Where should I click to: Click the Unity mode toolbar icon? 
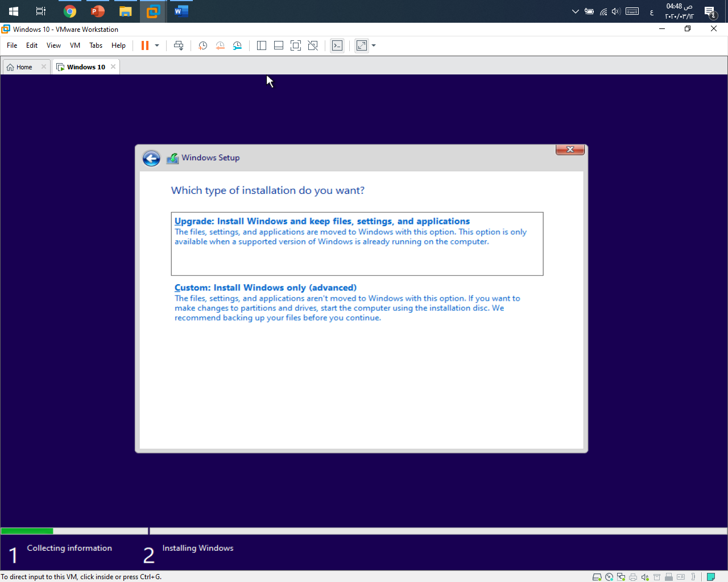[x=313, y=45]
